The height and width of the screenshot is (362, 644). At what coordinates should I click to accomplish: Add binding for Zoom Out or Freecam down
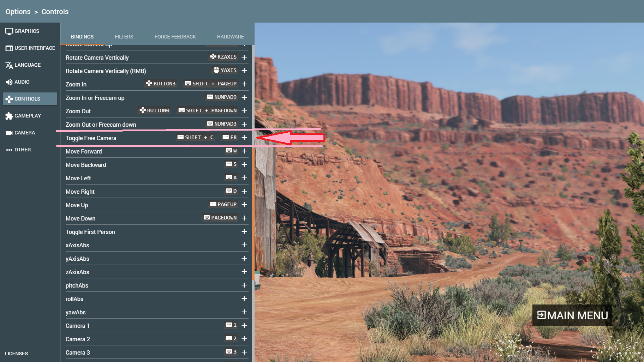(x=244, y=124)
